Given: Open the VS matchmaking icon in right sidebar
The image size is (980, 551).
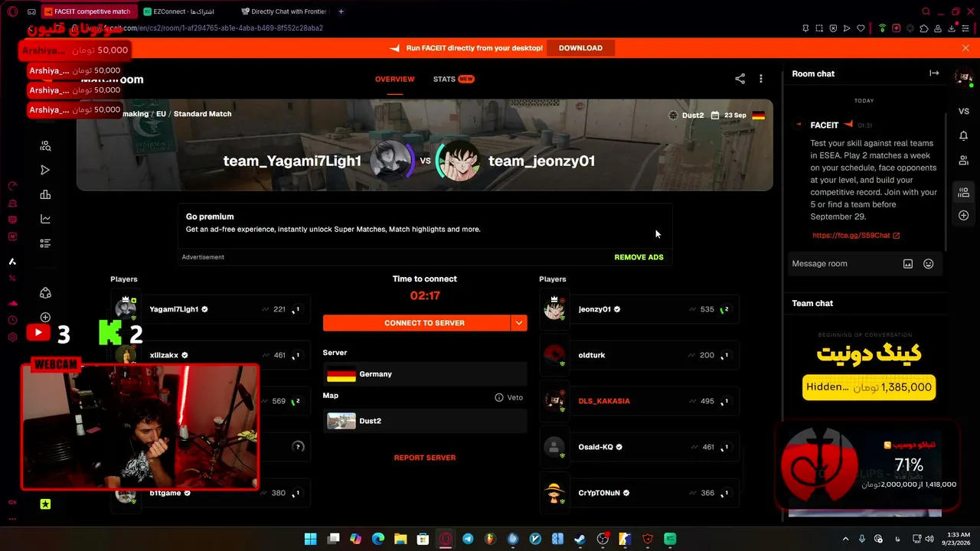Looking at the screenshot, I should click(963, 111).
